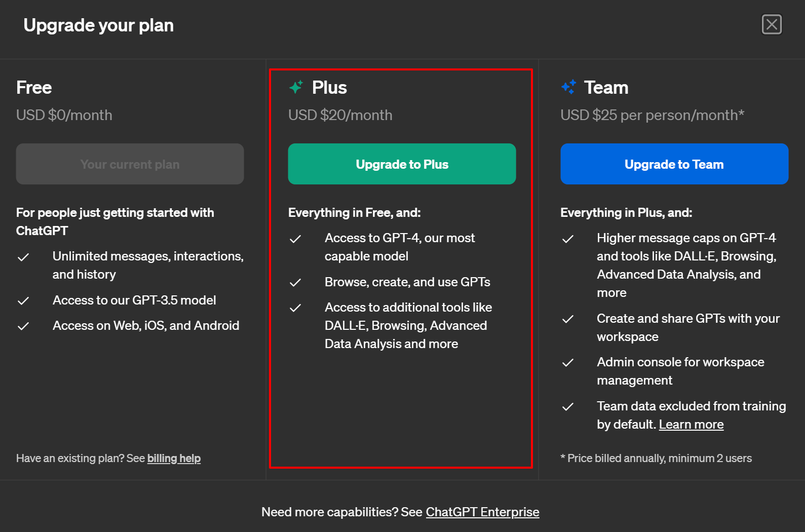The width and height of the screenshot is (805, 532).
Task: Open the Learn more link
Action: pos(691,424)
